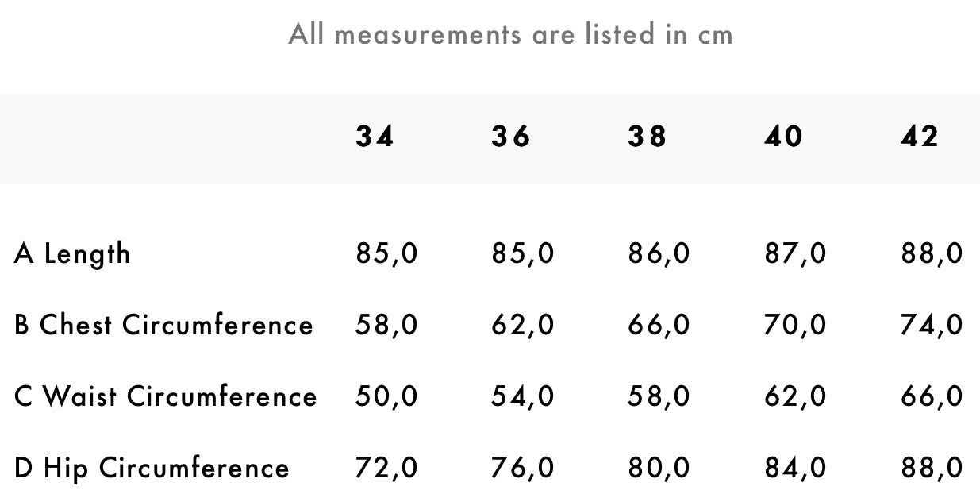Click the size 34 column header

375,137
